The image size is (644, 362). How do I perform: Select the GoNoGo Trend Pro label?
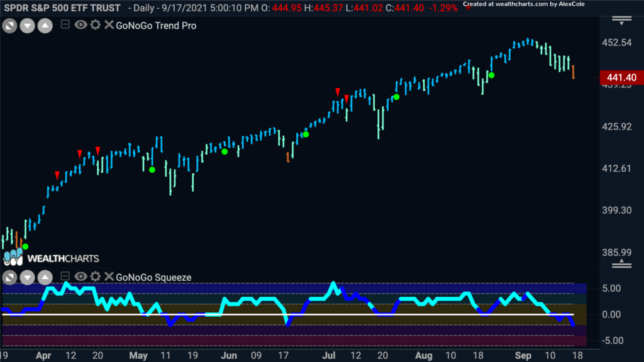pyautogui.click(x=156, y=25)
